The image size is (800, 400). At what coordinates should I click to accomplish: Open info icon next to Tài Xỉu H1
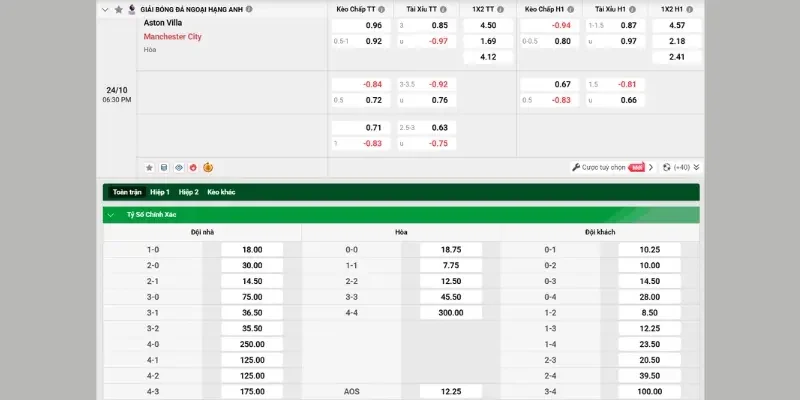(632, 10)
